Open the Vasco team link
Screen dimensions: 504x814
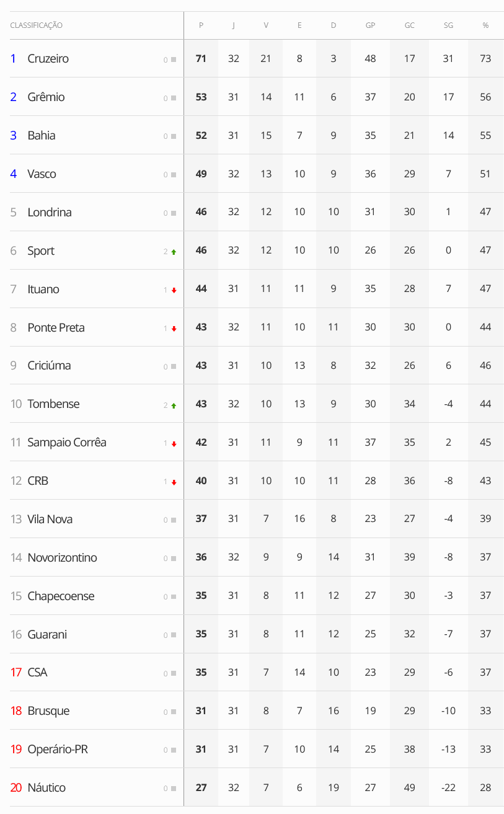pyautogui.click(x=42, y=174)
